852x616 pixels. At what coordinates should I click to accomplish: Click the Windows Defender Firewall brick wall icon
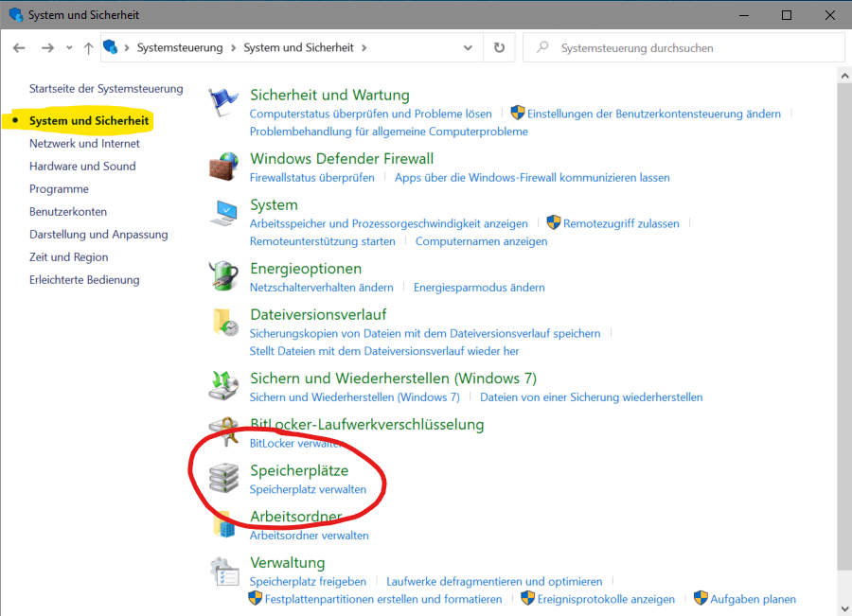pyautogui.click(x=223, y=167)
